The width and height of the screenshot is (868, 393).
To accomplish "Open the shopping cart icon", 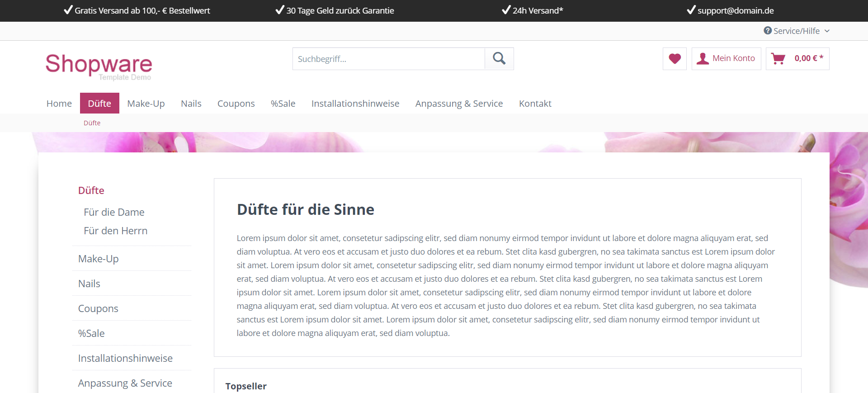I will pos(778,59).
